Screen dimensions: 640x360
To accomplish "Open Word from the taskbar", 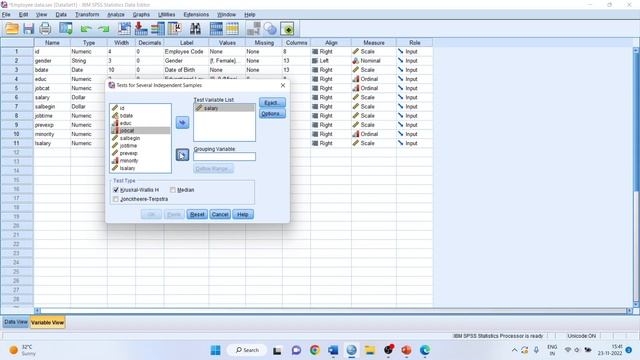I will click(333, 350).
